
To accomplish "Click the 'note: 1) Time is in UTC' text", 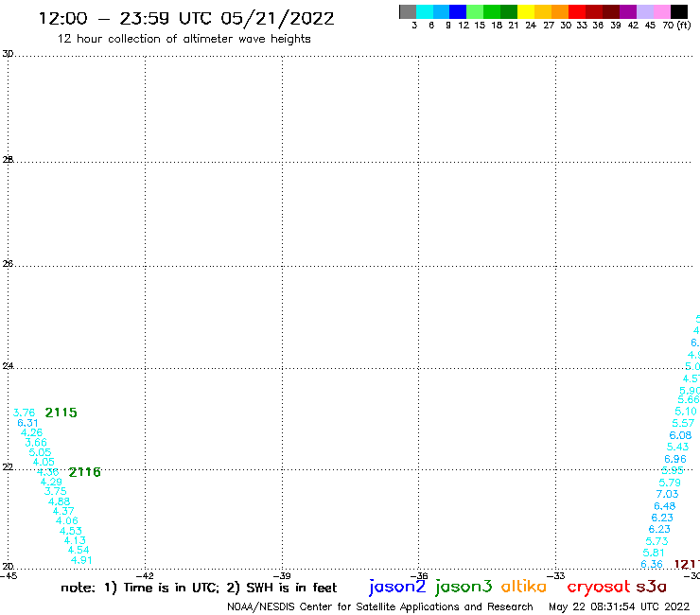I will coord(140,588).
